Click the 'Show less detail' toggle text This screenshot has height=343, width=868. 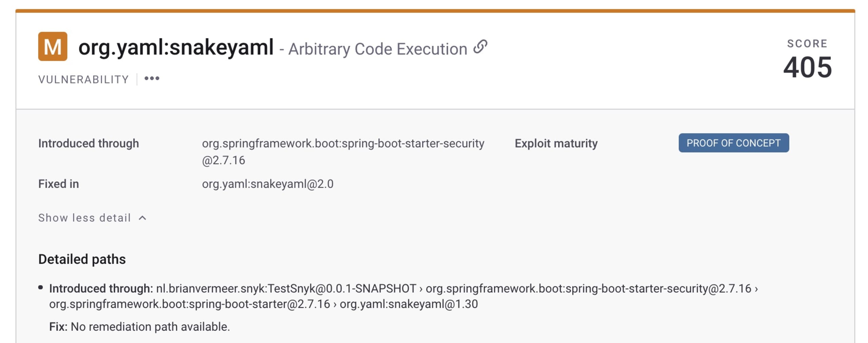pyautogui.click(x=84, y=218)
